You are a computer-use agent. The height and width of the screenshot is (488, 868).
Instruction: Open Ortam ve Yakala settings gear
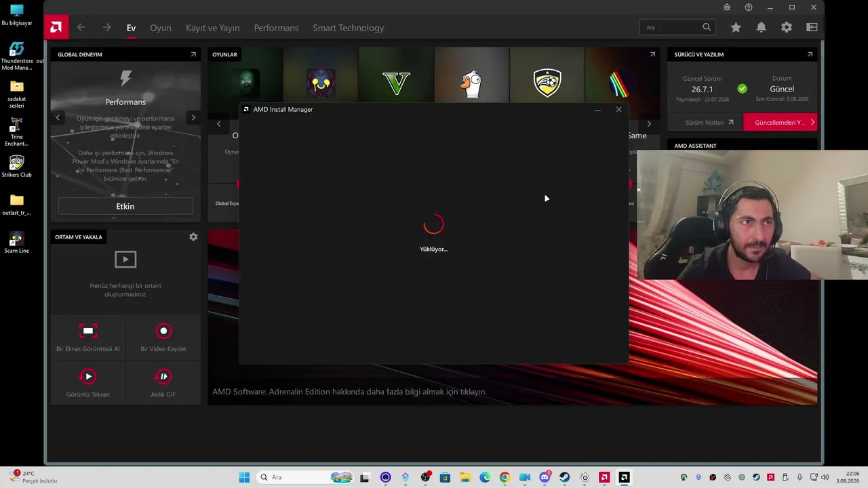click(x=193, y=237)
